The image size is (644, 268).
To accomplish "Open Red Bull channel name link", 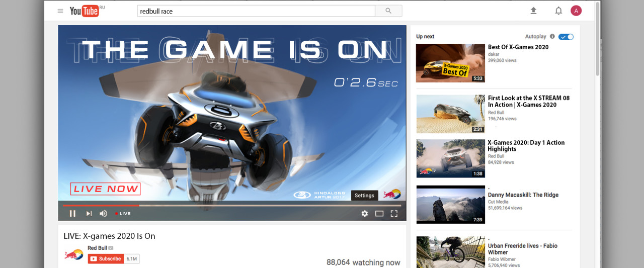I will pos(97,248).
